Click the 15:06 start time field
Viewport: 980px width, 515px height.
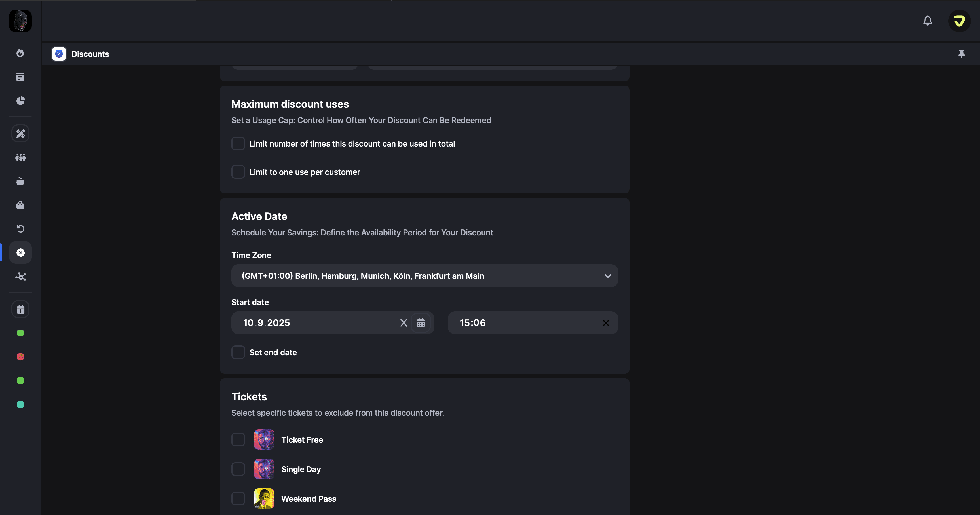(525, 323)
